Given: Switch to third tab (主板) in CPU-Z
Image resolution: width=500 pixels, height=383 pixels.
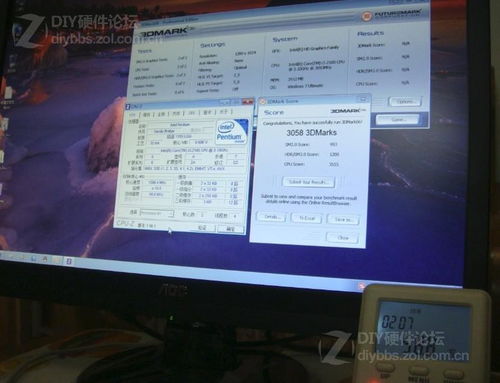Looking at the screenshot, I should (161, 114).
